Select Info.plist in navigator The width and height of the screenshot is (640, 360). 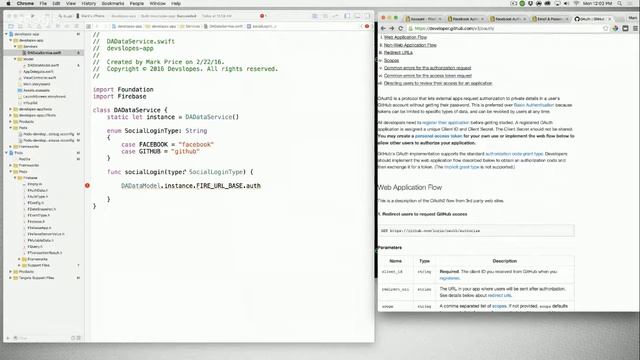pyautogui.click(x=30, y=103)
